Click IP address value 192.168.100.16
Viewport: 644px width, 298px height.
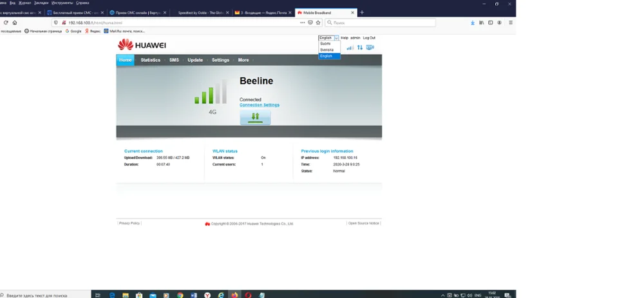345,157
